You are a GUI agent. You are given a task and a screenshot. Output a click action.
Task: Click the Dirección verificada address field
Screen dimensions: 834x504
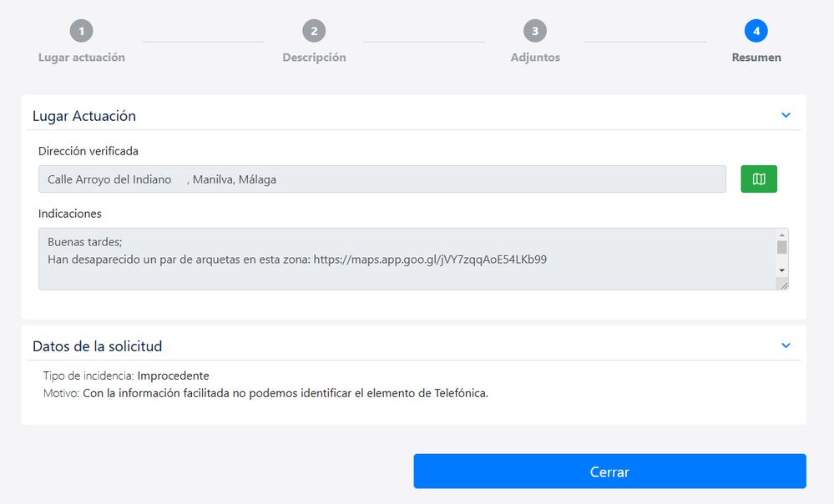click(x=382, y=179)
